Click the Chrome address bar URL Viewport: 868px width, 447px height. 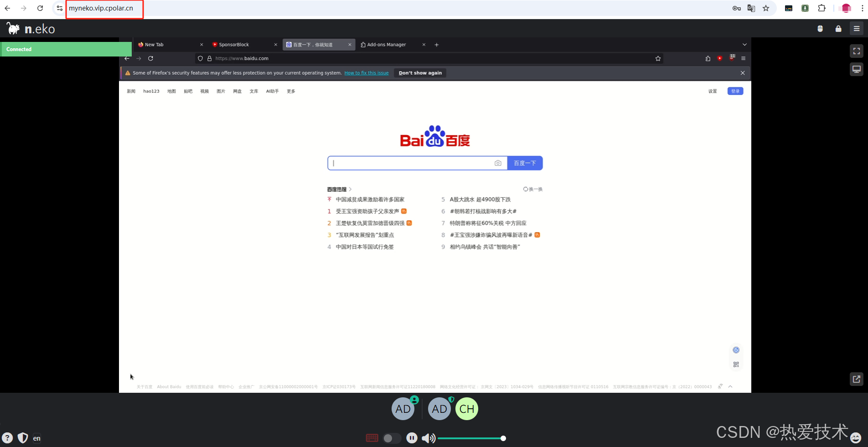(x=101, y=8)
